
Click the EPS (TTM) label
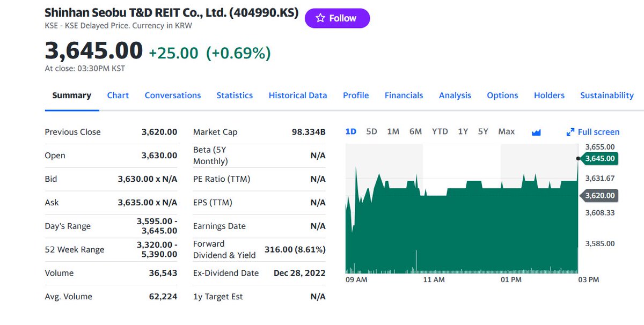[213, 203]
